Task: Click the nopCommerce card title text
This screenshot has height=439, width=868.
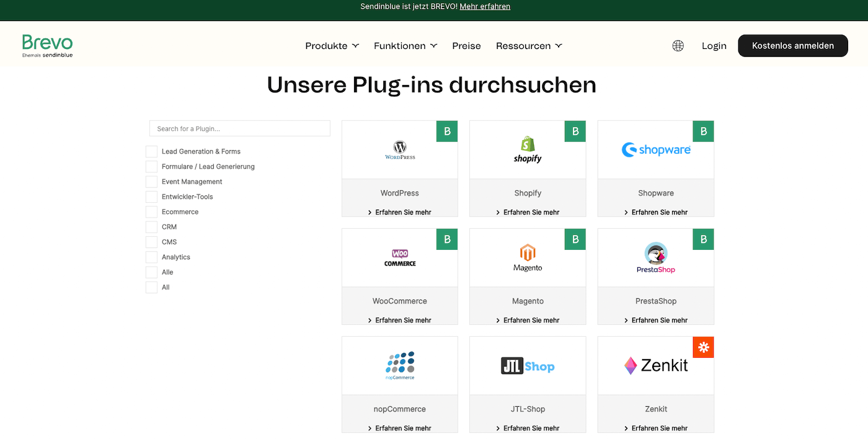Action: [x=400, y=409]
